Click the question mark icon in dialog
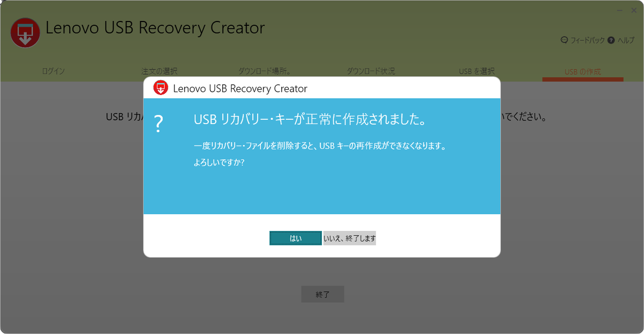Image resolution: width=644 pixels, height=334 pixels. tap(158, 124)
